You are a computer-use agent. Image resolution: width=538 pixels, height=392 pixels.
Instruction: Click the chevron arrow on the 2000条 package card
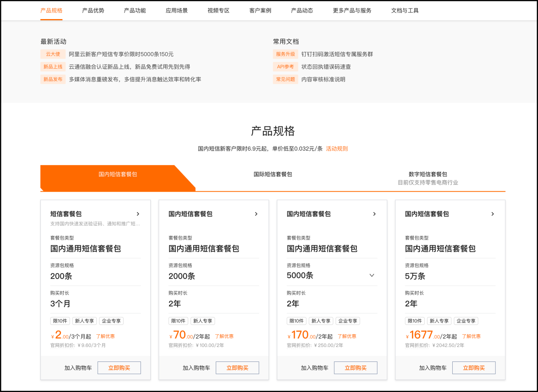[256, 214]
